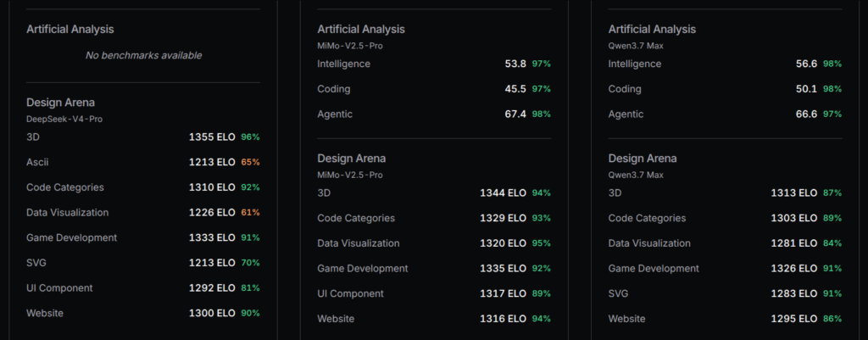Click the orange '61%' Data Visualization percentage
Viewport: 868px width, 340px height.
tap(250, 213)
